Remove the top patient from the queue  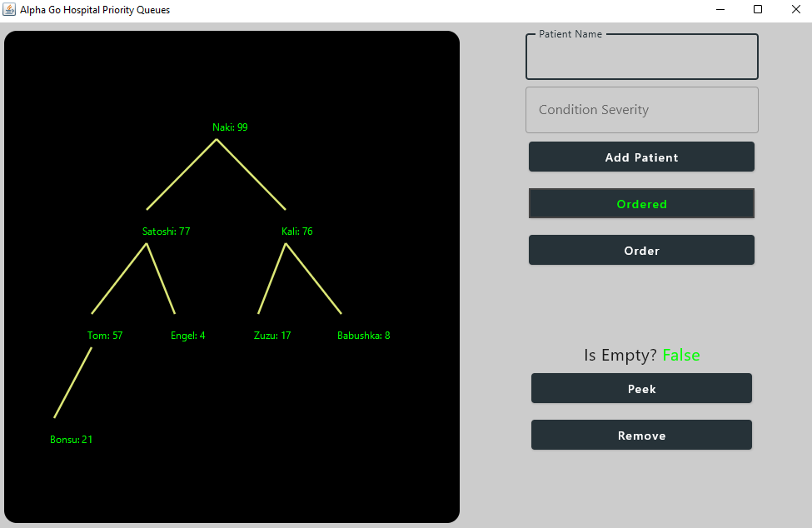coord(641,435)
